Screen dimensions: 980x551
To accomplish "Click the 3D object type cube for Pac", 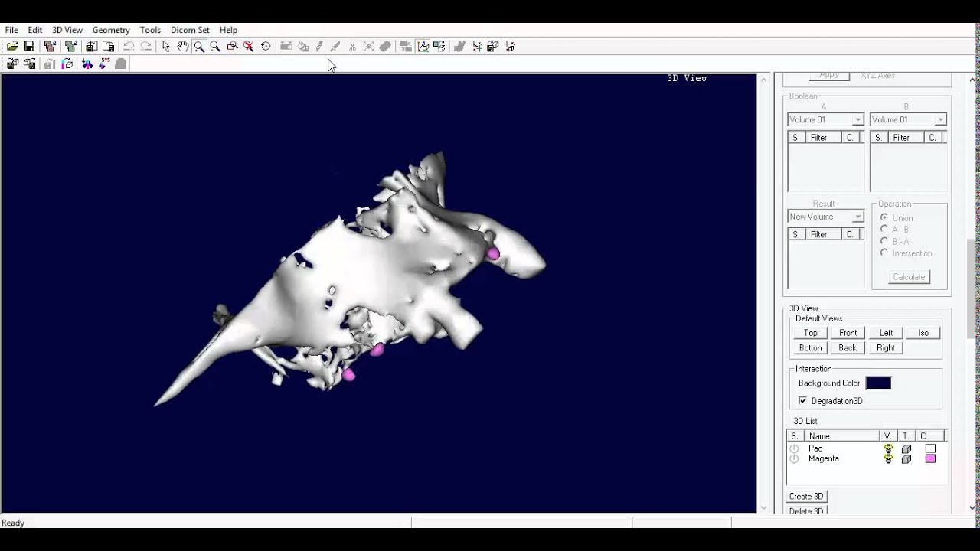I will pyautogui.click(x=906, y=449).
